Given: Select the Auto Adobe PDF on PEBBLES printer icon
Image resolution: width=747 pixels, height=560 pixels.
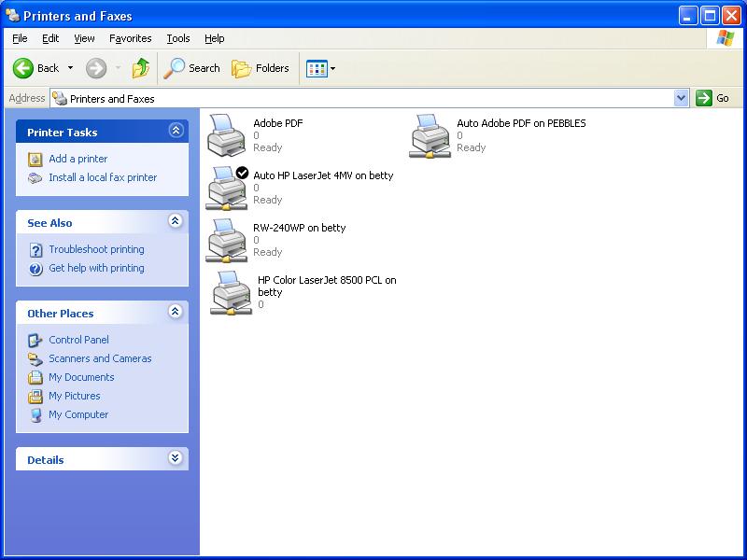Looking at the screenshot, I should click(430, 135).
